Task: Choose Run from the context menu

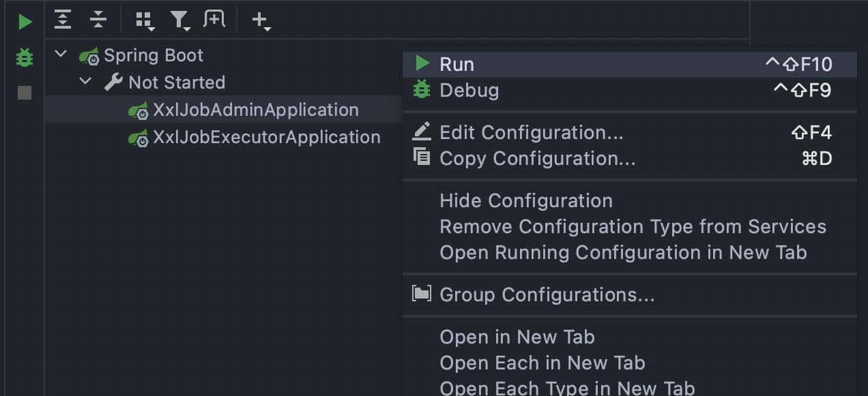Action: click(x=457, y=64)
